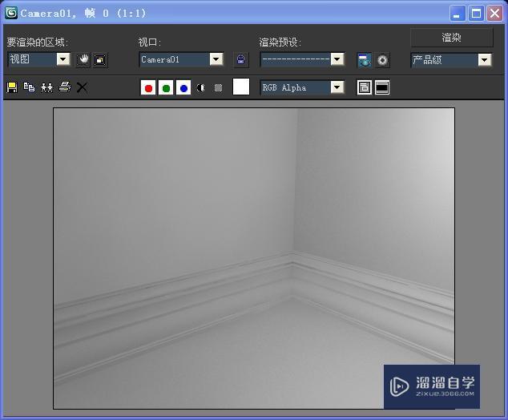Click the 渲染 render button
The width and height of the screenshot is (508, 420).
[452, 38]
